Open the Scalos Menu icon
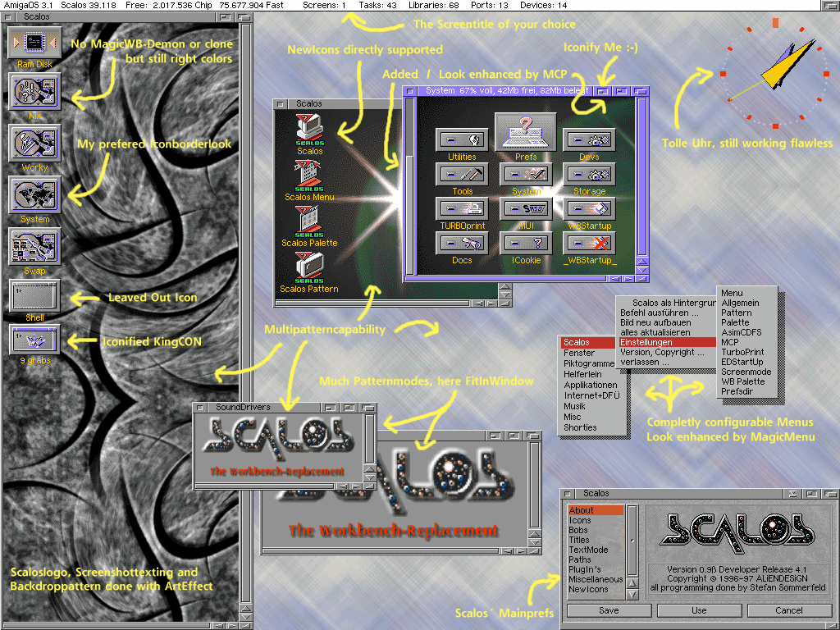 [309, 176]
